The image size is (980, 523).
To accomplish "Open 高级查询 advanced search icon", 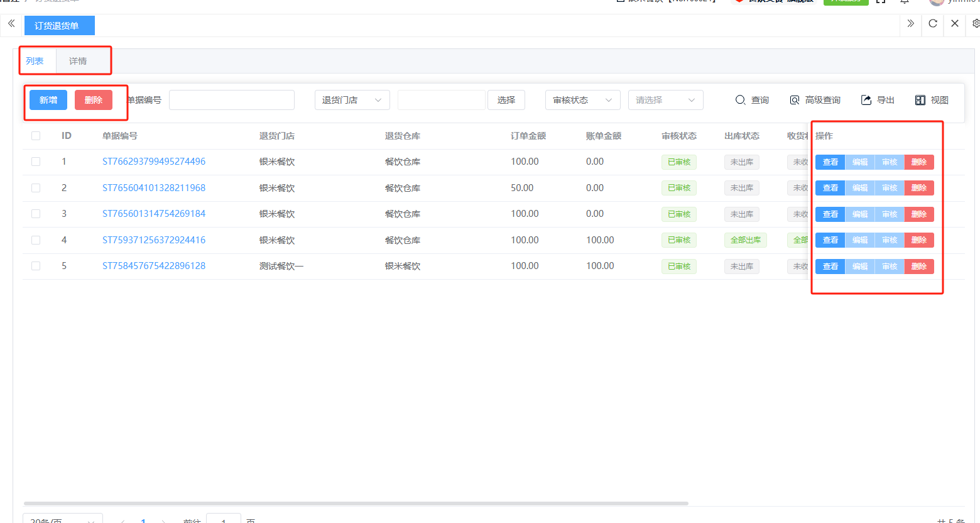I will (x=795, y=100).
